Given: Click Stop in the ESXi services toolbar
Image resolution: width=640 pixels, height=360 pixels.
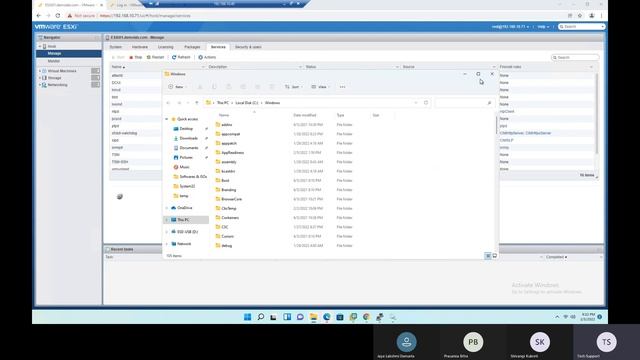Looking at the screenshot, I should [136, 58].
